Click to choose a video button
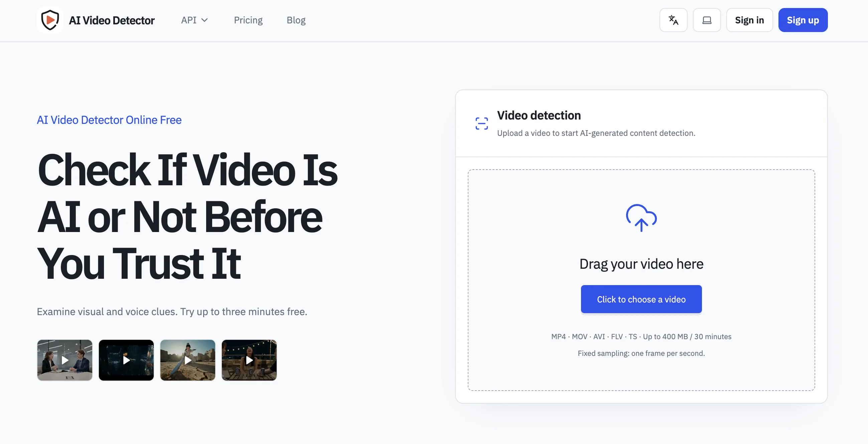The height and width of the screenshot is (444, 868). (x=641, y=299)
